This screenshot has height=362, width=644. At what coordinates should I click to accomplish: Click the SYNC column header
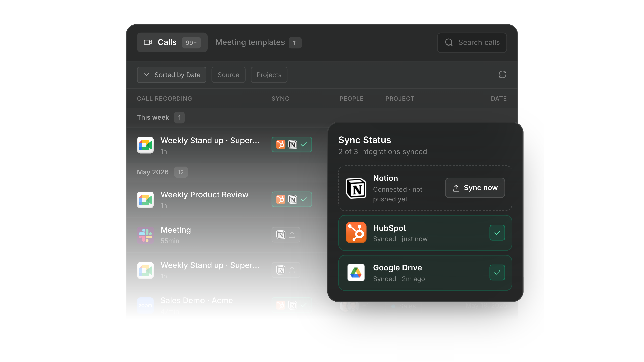click(x=280, y=99)
